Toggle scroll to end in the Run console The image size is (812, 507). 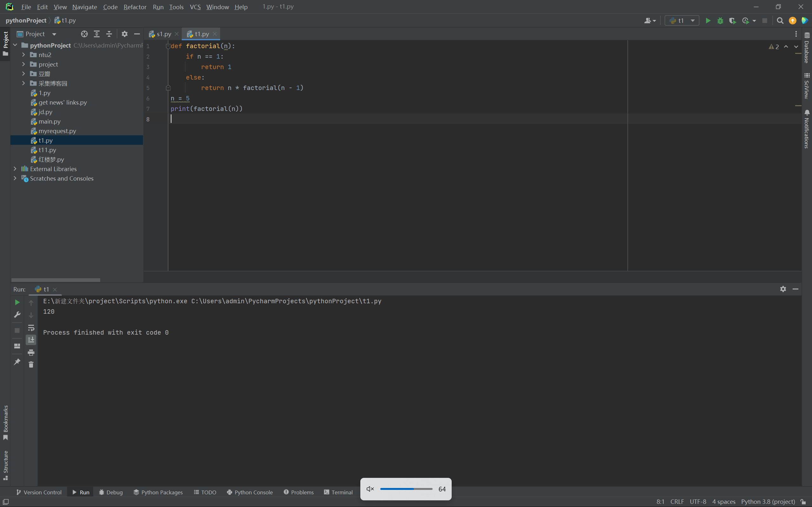click(x=31, y=340)
